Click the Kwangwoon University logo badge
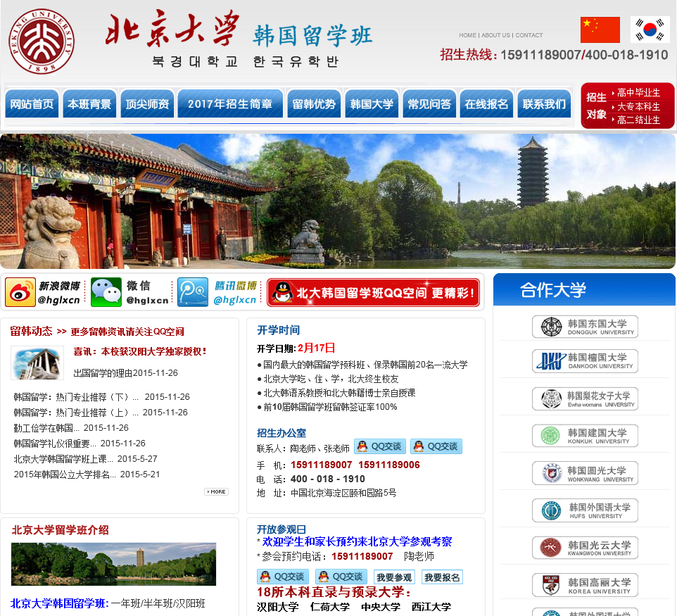Image resolution: width=677 pixels, height=616 pixels. tap(585, 548)
